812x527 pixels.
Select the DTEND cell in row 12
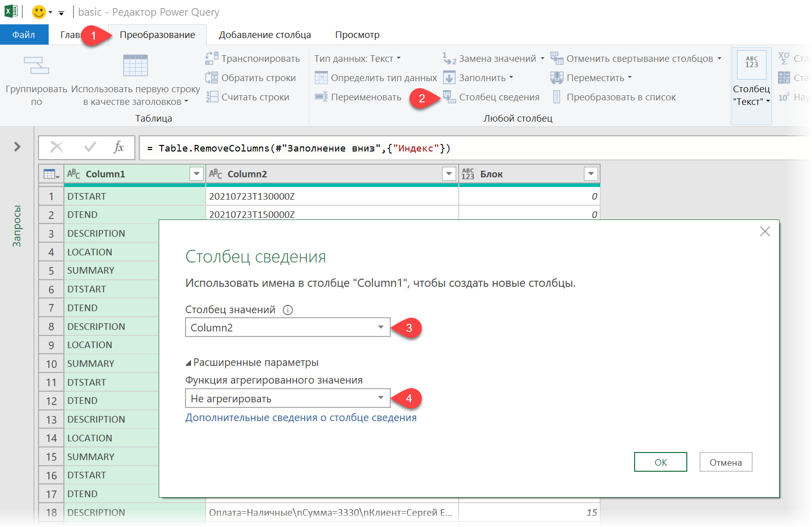point(112,400)
